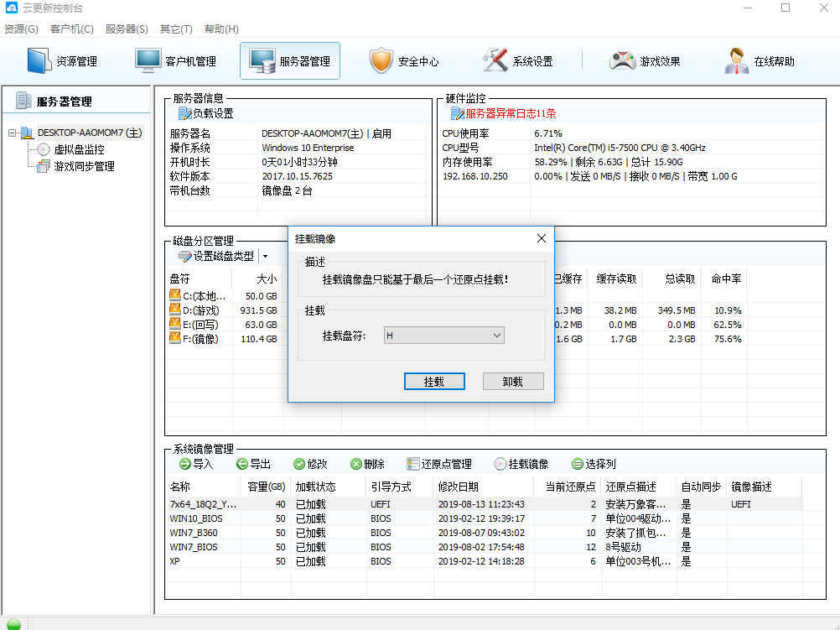Expand the 挂载盘符 drive letter combo box
Image resolution: width=840 pixels, height=630 pixels.
tap(444, 336)
